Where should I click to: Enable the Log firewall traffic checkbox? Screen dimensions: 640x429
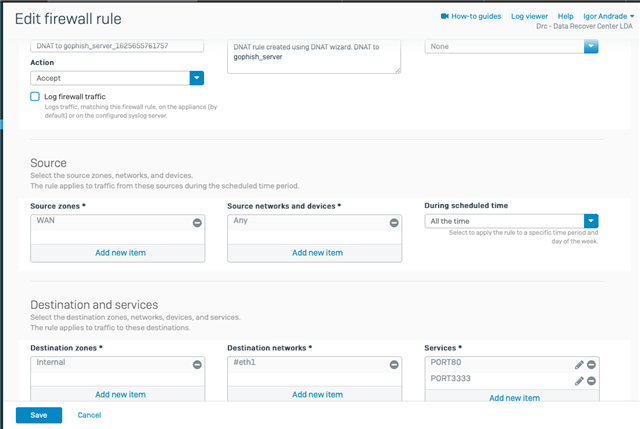click(35, 96)
